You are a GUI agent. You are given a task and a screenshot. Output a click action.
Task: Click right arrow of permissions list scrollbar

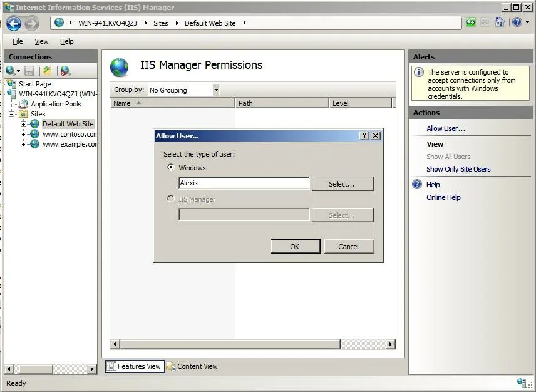pos(391,344)
